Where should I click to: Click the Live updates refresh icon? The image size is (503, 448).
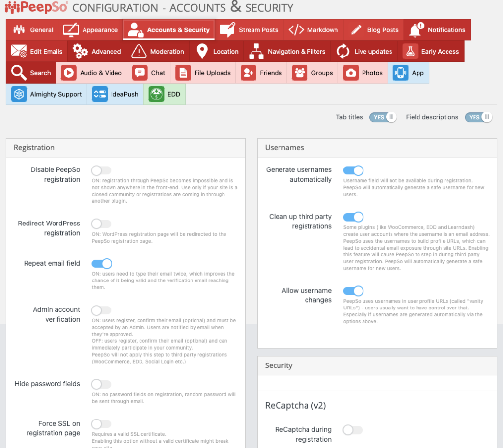point(343,52)
